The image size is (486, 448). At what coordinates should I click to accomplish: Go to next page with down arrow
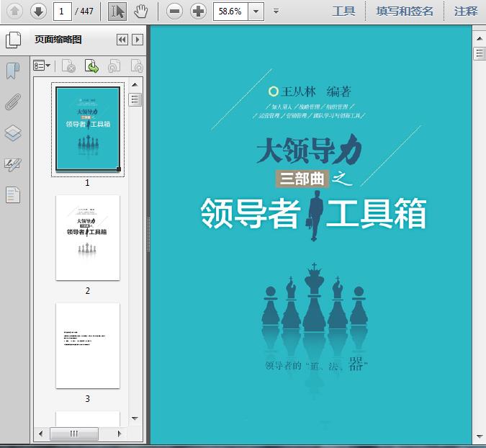(x=38, y=12)
